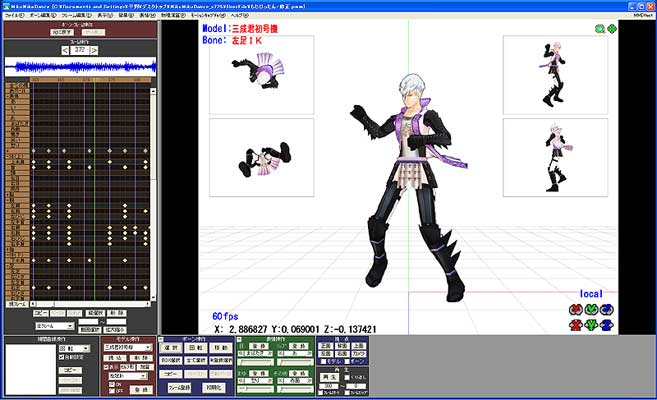The image size is (657, 400).
Task: Open the other morph dropdown
Action: pyautogui.click(x=295, y=381)
